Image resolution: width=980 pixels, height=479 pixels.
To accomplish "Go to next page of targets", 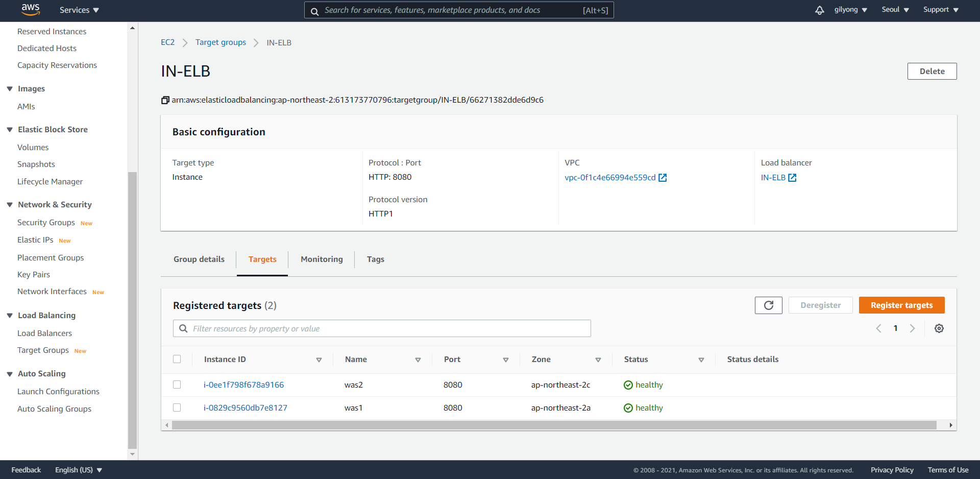I will pyautogui.click(x=913, y=328).
